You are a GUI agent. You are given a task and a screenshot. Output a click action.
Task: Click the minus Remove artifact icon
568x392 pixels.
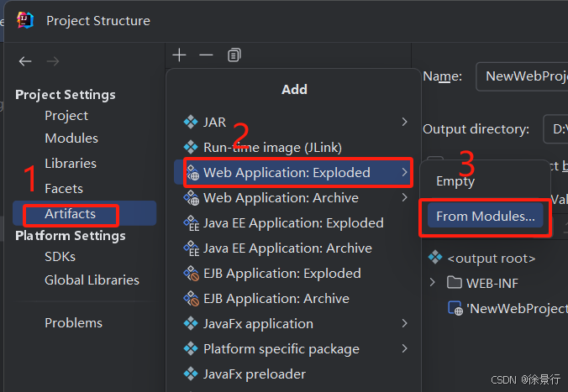[206, 55]
